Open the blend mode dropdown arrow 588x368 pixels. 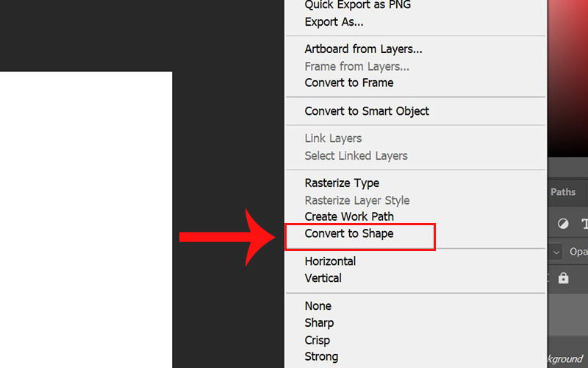(556, 252)
